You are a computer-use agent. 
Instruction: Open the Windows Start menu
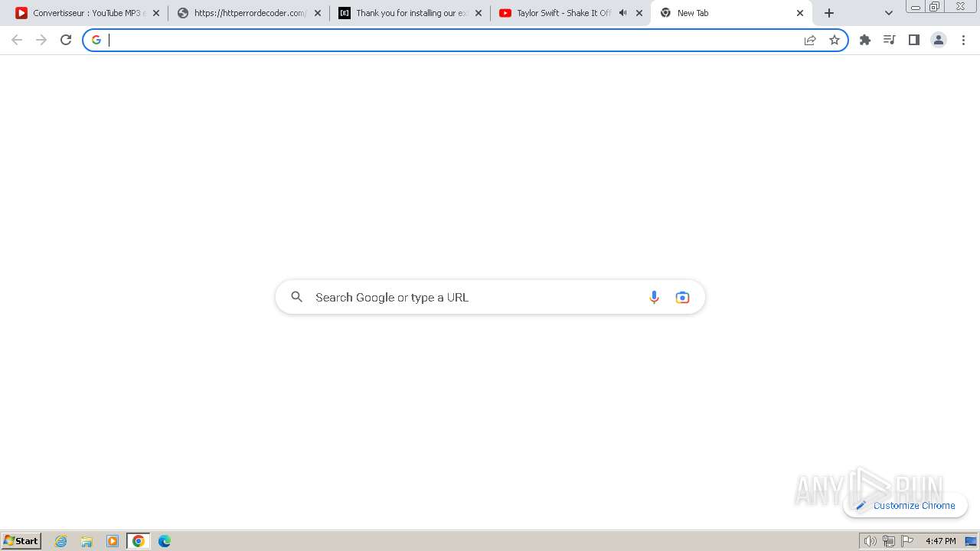[21, 541]
